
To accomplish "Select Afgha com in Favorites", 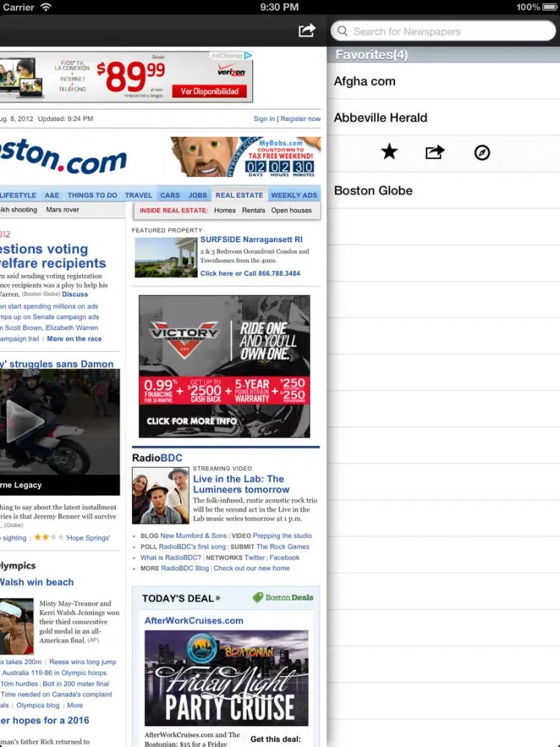I will pyautogui.click(x=444, y=81).
